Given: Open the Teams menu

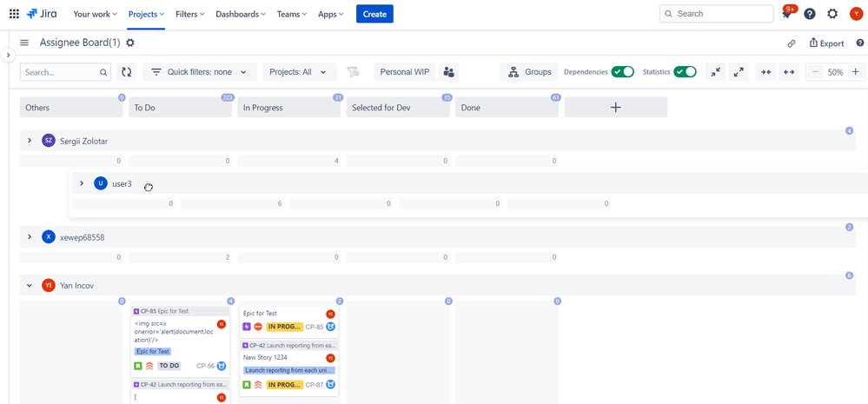Looking at the screenshot, I should tap(292, 15).
